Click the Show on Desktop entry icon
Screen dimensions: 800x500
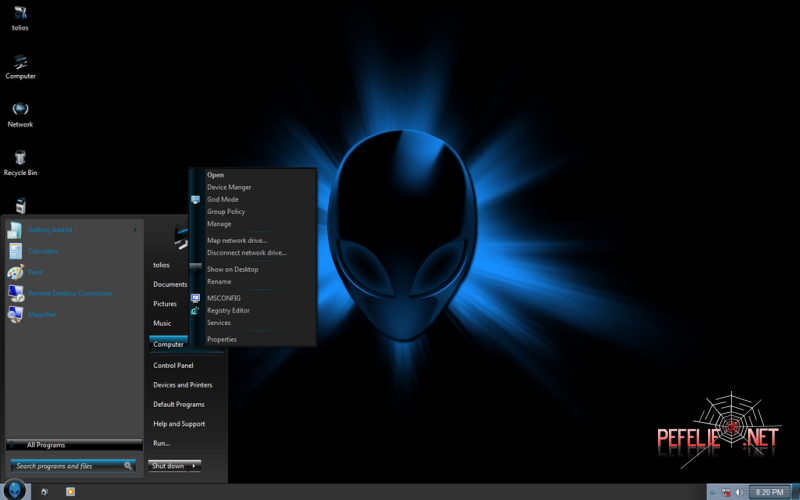point(195,267)
